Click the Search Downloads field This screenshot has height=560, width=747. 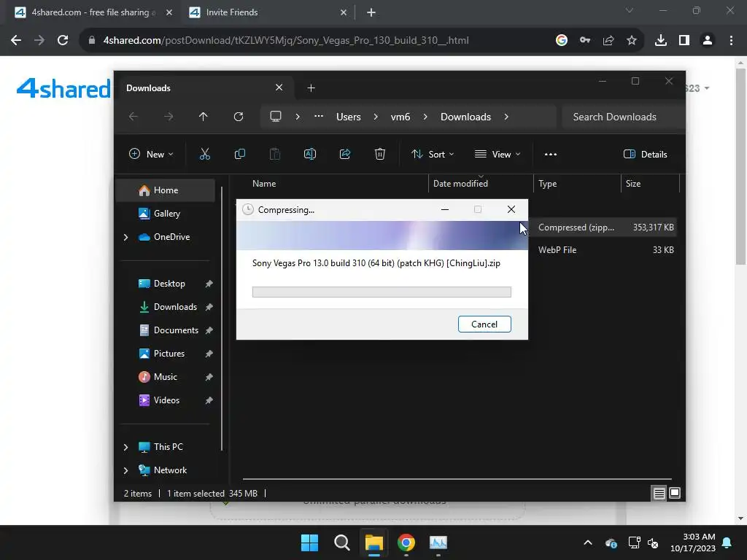[x=623, y=117]
